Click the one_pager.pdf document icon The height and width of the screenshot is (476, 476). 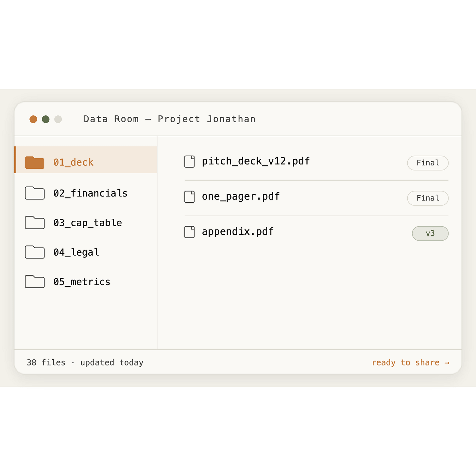(x=190, y=197)
